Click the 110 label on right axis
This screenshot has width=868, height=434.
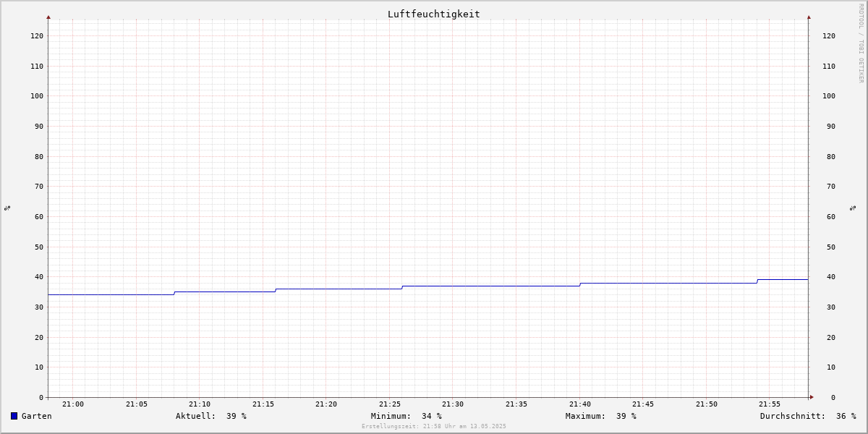(829, 66)
